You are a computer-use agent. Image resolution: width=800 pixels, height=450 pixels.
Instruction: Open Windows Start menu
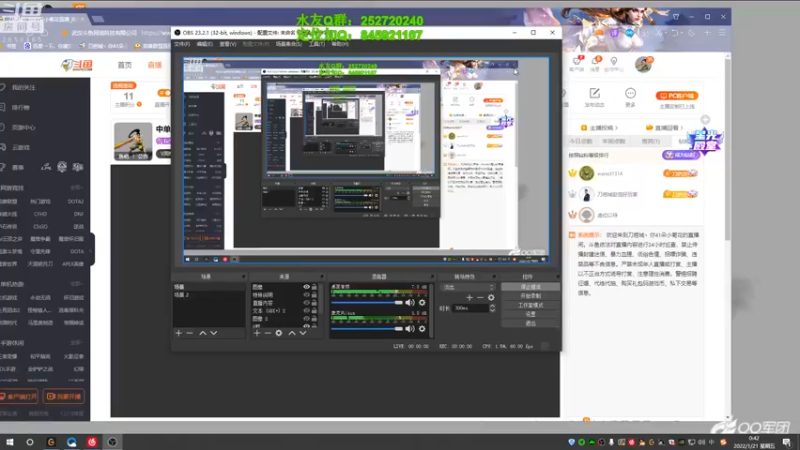(x=9, y=442)
